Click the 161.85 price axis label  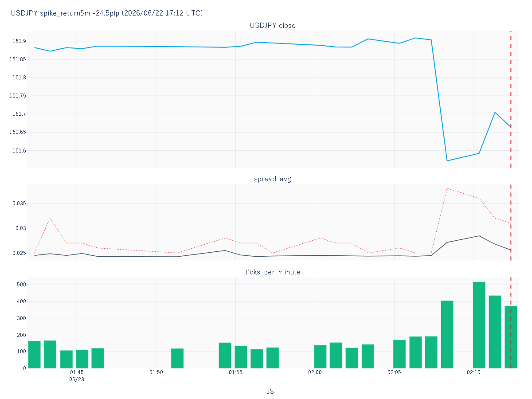pyautogui.click(x=17, y=59)
